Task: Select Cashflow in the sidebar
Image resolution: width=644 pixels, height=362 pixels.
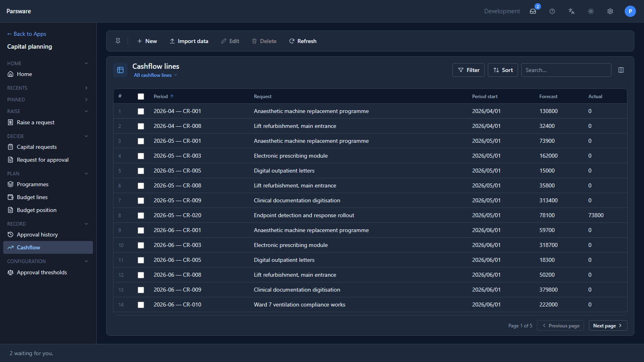Action: click(x=48, y=247)
